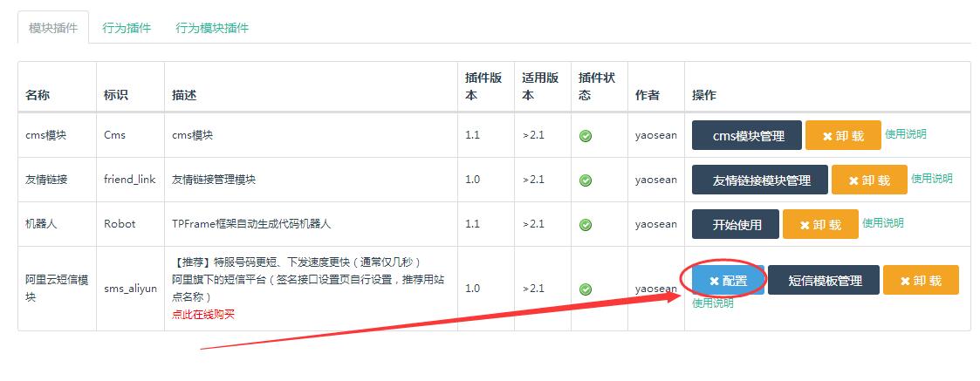Open 使用说明 link under the 配置 button
The width and height of the screenshot is (980, 381).
click(713, 303)
